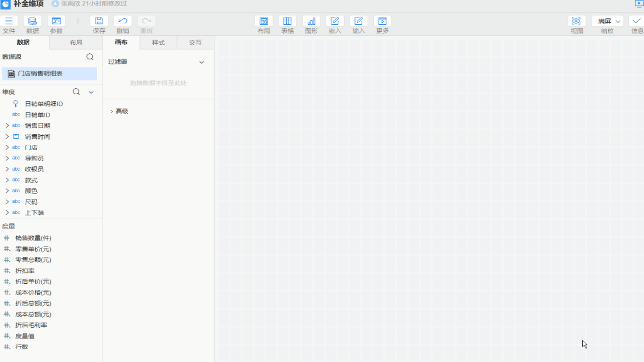Click the 视图 preview eye icon

pyautogui.click(x=576, y=21)
